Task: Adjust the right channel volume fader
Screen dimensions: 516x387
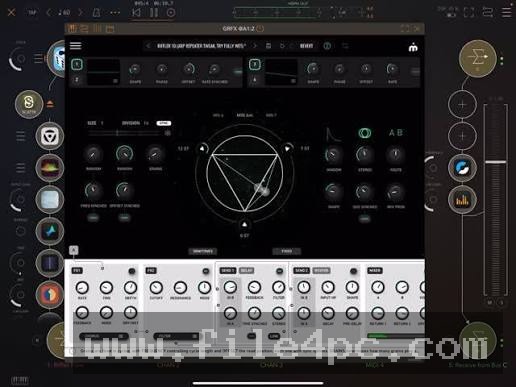Action: [495, 162]
